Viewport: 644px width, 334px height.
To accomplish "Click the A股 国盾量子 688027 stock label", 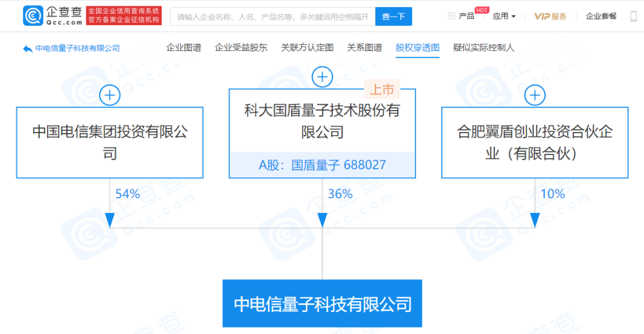I will 323,165.
